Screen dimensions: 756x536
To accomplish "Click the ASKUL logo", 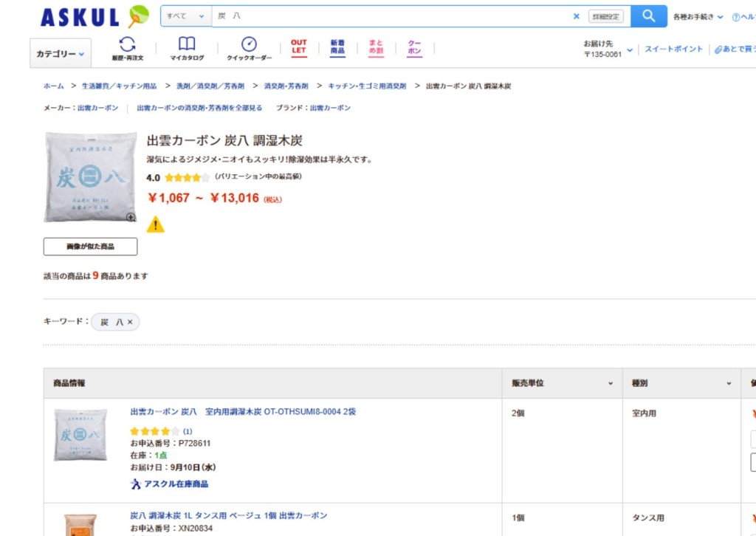I will click(95, 17).
